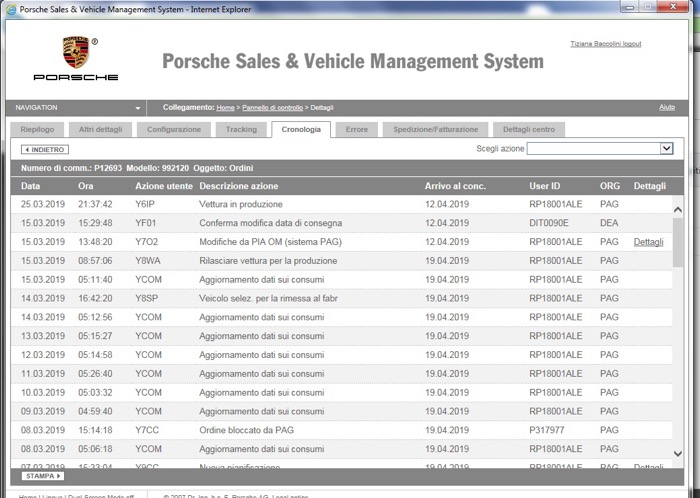
Task: Click the Porsche Sales & Vehicle Management System heading
Action: (x=353, y=61)
